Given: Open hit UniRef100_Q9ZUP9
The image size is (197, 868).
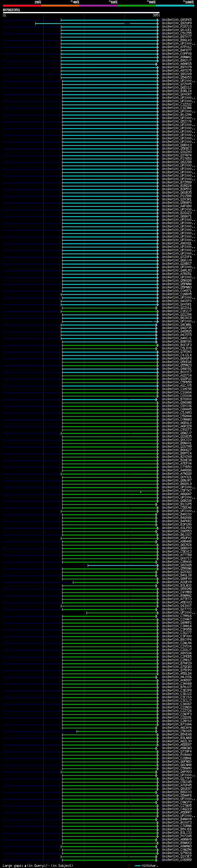Looking at the screenshot, I should pyautogui.click(x=177, y=23).
